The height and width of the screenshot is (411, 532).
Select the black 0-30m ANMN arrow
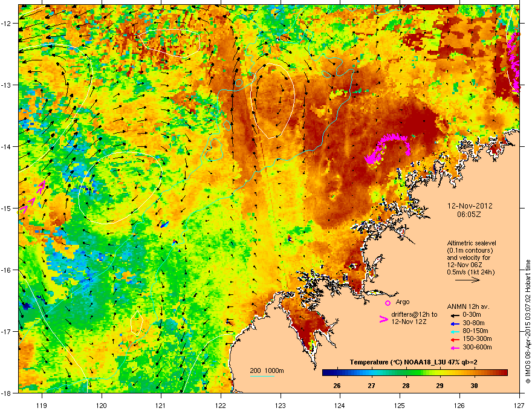point(454,315)
